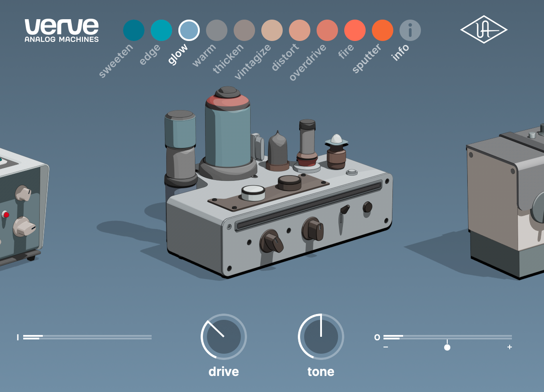This screenshot has width=544, height=392.
Task: Open the info icon button
Action: tap(410, 30)
